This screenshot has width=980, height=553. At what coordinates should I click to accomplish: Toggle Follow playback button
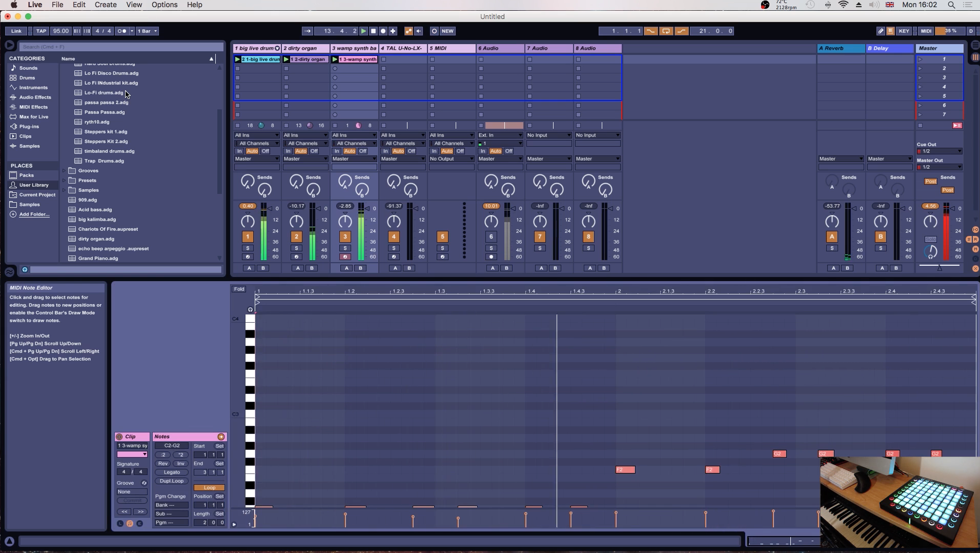[307, 31]
